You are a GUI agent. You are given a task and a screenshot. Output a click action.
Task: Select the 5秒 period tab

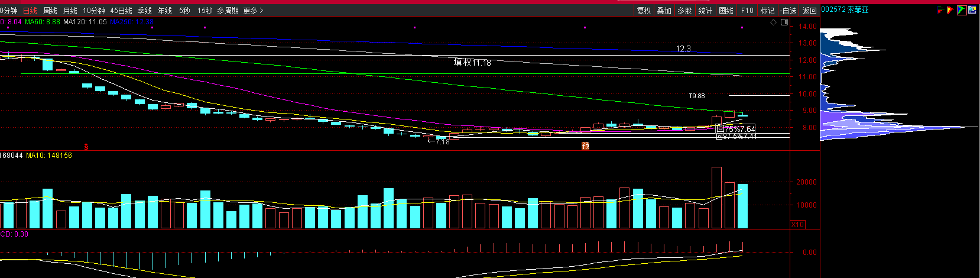point(184,11)
